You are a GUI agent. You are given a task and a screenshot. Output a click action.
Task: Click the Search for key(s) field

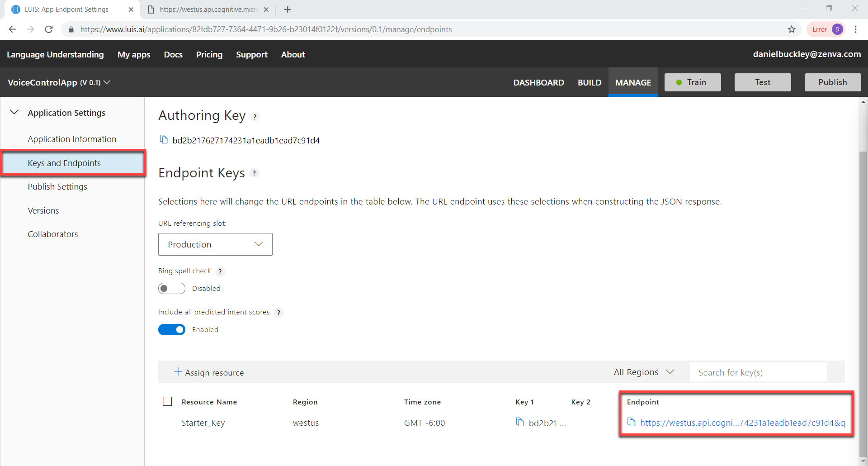pyautogui.click(x=759, y=372)
